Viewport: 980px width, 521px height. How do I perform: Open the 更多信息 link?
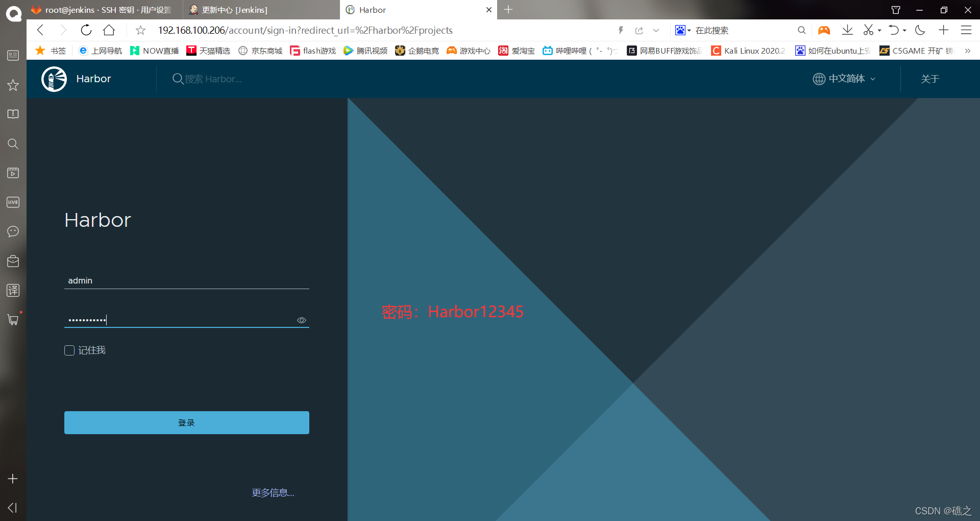273,492
